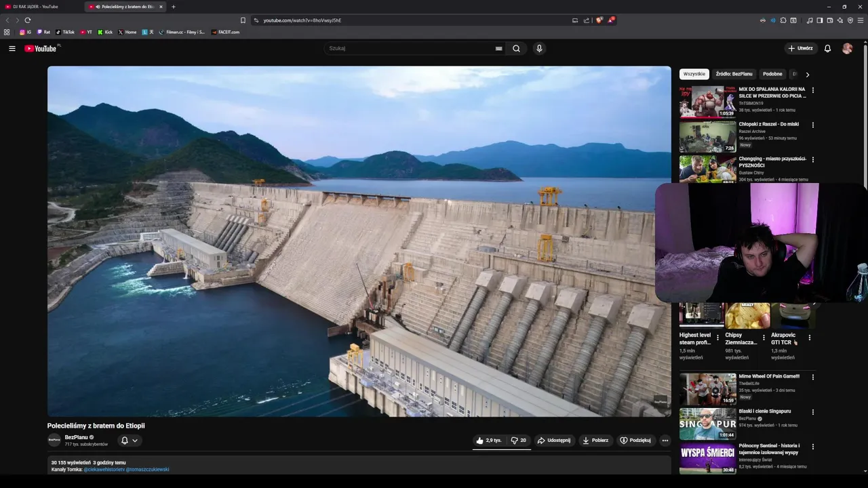
Task: Share this page icon in address bar
Action: (587, 20)
